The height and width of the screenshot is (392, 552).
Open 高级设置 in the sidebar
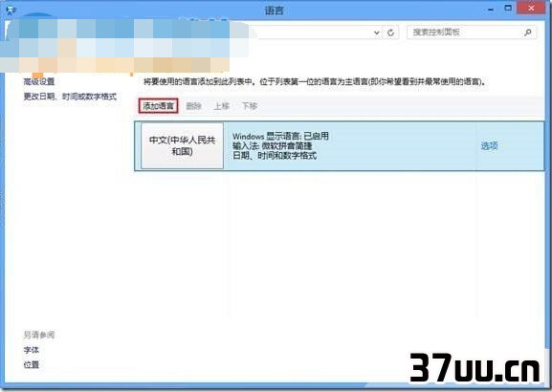38,81
